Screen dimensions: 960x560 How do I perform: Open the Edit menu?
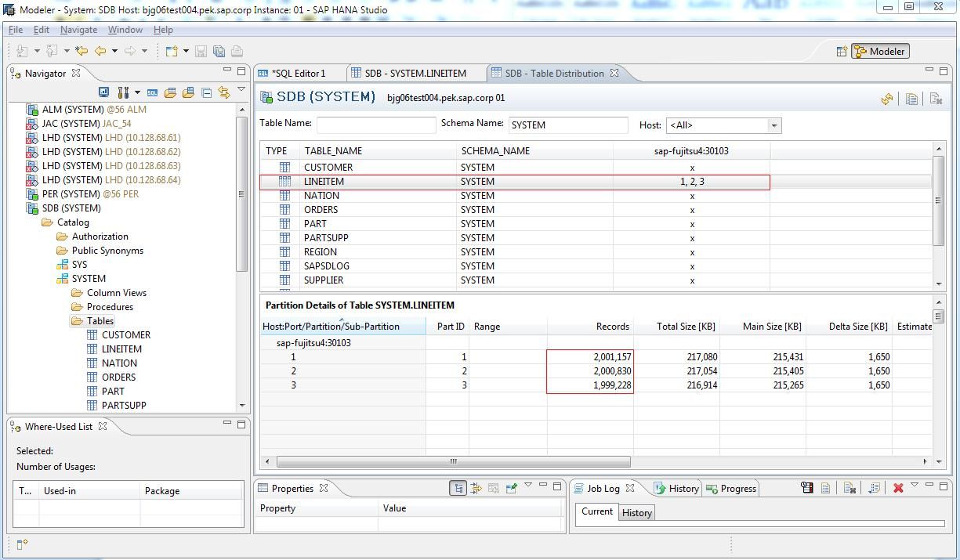(x=42, y=30)
